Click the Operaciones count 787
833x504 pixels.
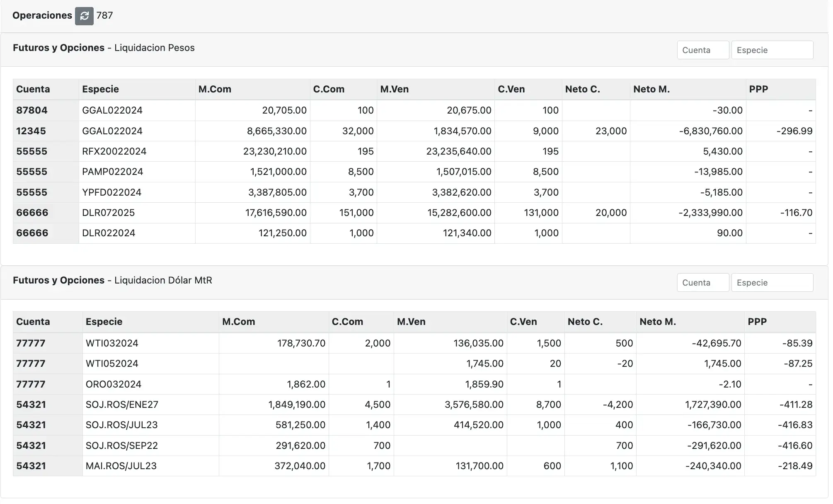[x=104, y=16]
